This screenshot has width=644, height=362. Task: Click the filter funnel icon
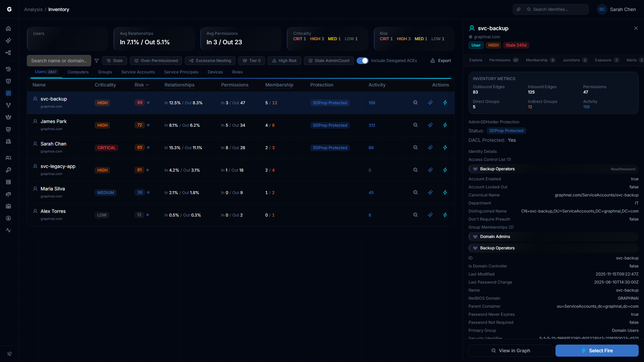click(x=97, y=61)
